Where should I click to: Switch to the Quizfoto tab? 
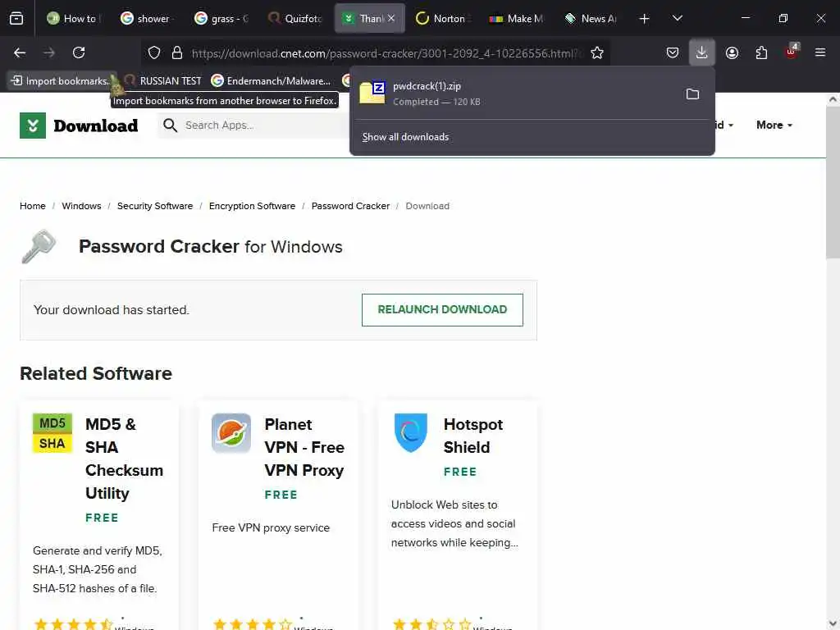(x=294, y=18)
